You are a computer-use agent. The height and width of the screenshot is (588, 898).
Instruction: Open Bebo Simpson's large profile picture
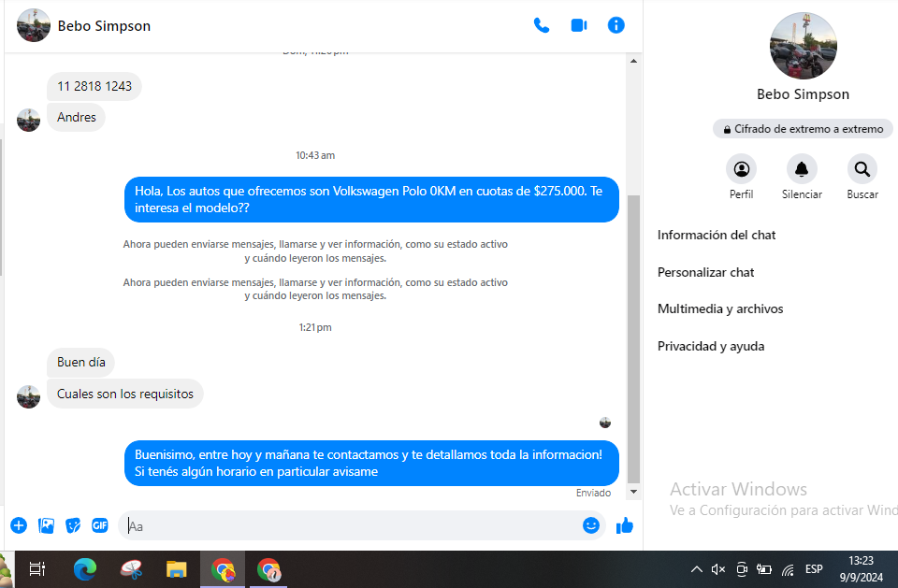pyautogui.click(x=803, y=46)
